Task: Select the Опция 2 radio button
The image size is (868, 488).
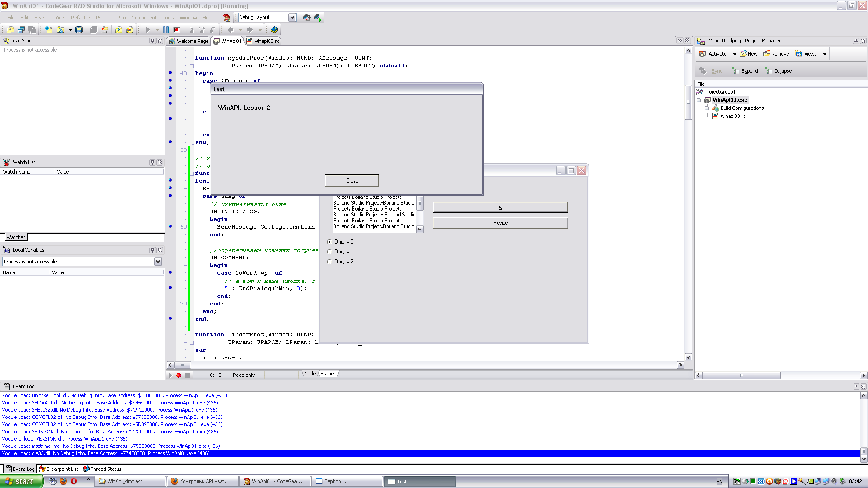Action: click(330, 262)
